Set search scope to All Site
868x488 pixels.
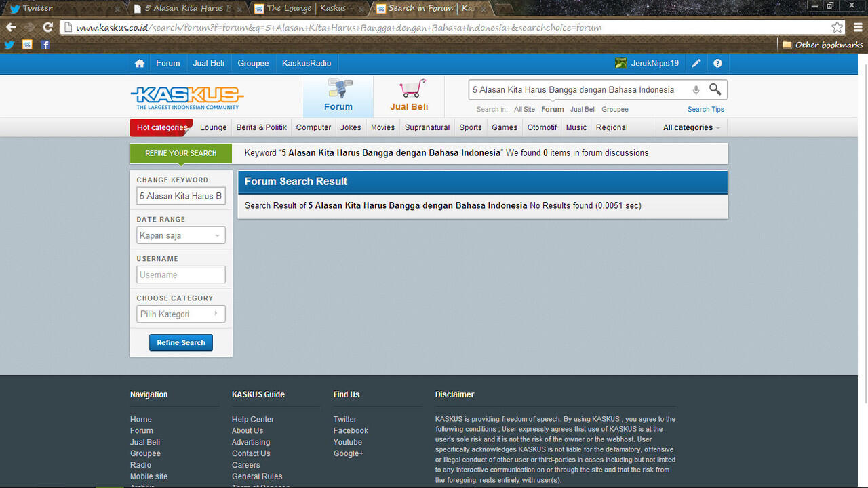524,109
